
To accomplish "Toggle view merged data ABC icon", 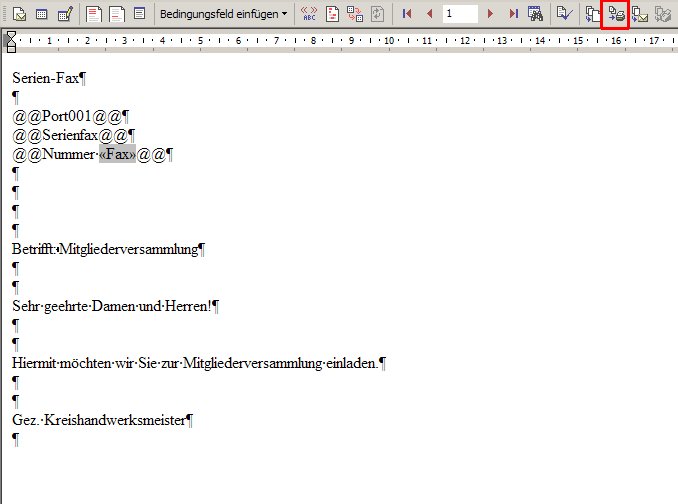I will [309, 14].
